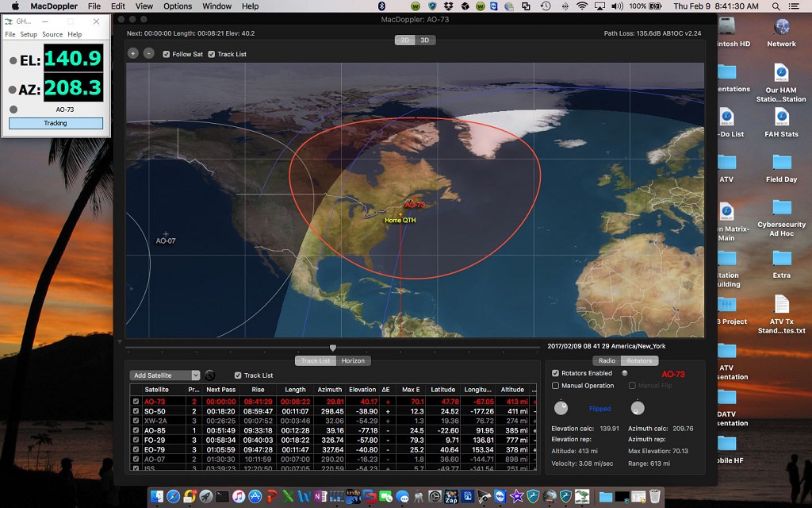Open Bluetooth menu bar icon
The height and width of the screenshot is (508, 812).
tap(382, 6)
